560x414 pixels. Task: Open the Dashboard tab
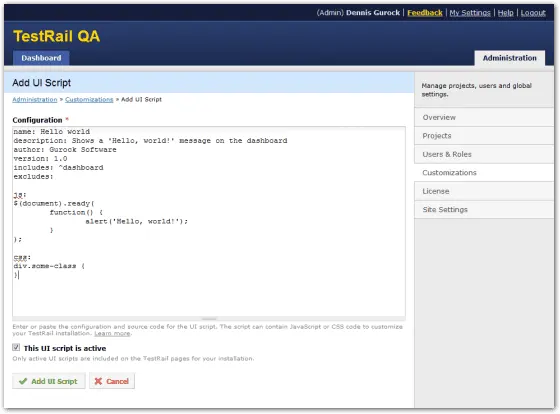click(x=41, y=58)
